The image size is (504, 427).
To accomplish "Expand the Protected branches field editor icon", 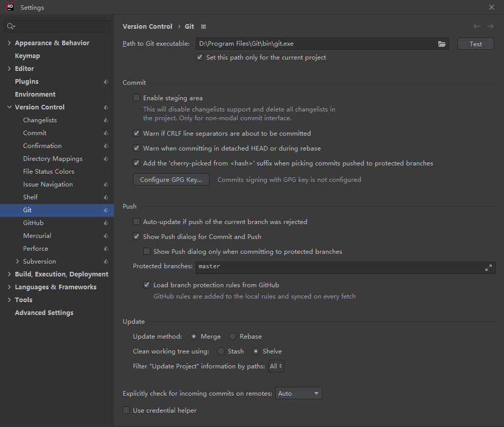I will 488,268.
